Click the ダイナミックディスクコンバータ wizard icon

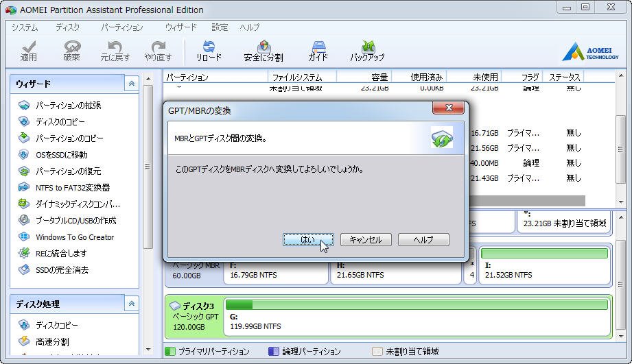pos(24,204)
